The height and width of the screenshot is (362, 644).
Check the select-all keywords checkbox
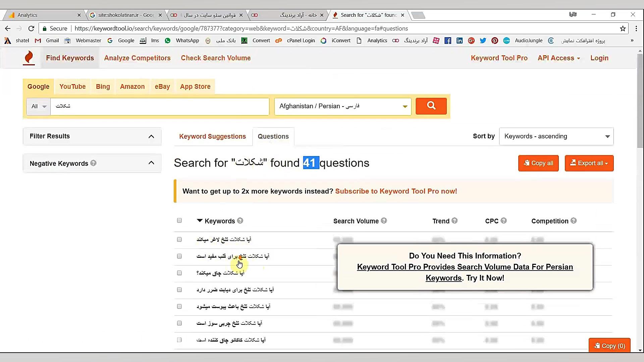[179, 221]
